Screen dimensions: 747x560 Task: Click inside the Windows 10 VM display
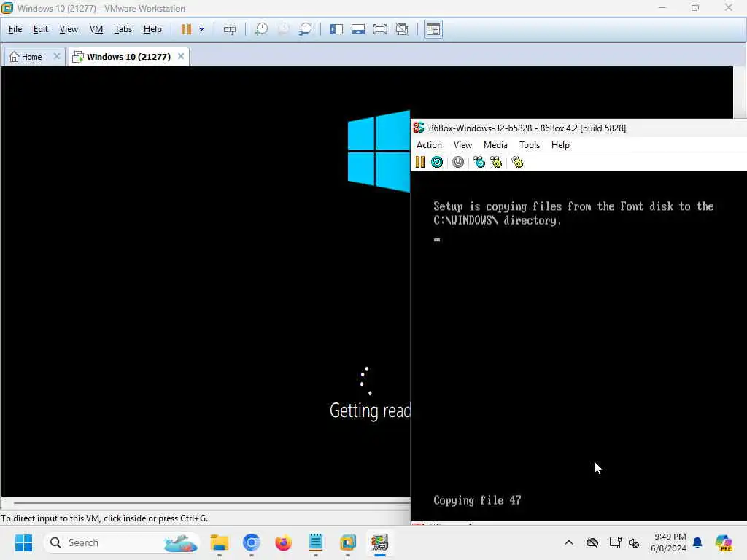tap(205, 281)
